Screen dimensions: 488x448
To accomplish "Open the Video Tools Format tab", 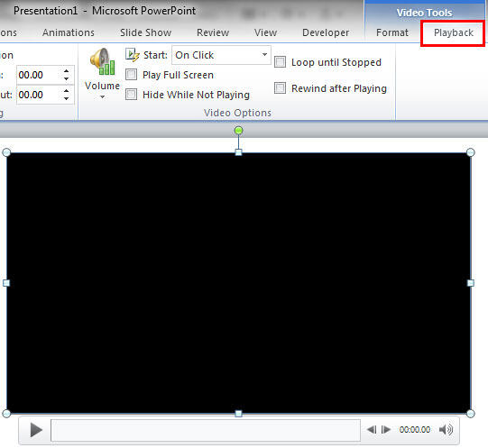I will pos(392,32).
